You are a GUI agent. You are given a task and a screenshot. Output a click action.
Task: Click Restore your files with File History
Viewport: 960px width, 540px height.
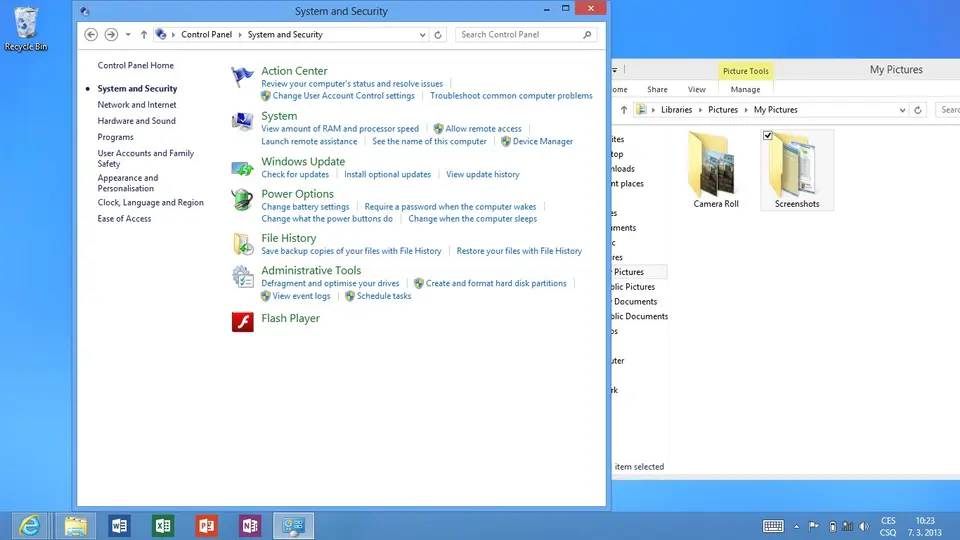(519, 251)
